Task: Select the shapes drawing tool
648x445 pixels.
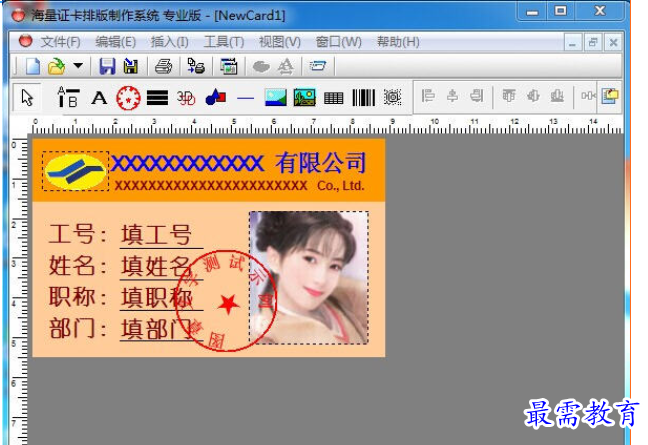Action: (x=215, y=98)
